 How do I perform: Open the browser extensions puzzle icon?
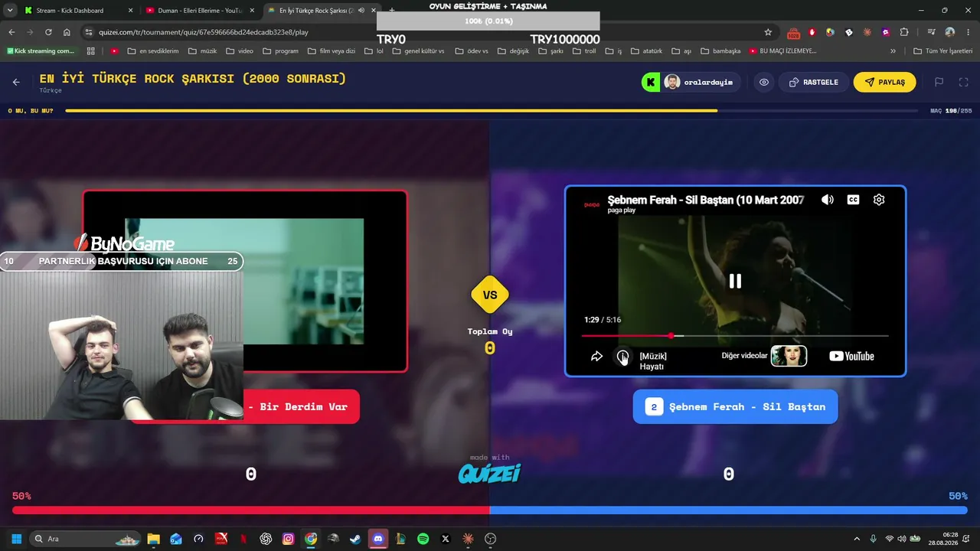(x=904, y=32)
